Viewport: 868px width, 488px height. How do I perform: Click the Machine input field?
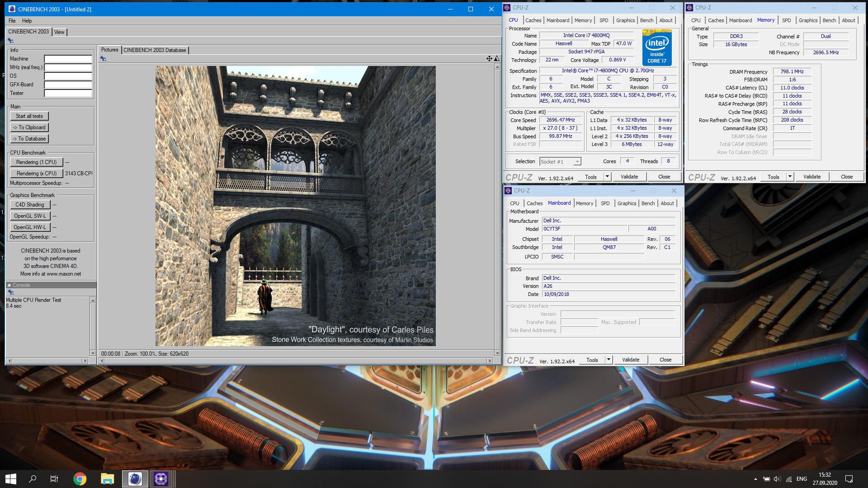pos(68,59)
